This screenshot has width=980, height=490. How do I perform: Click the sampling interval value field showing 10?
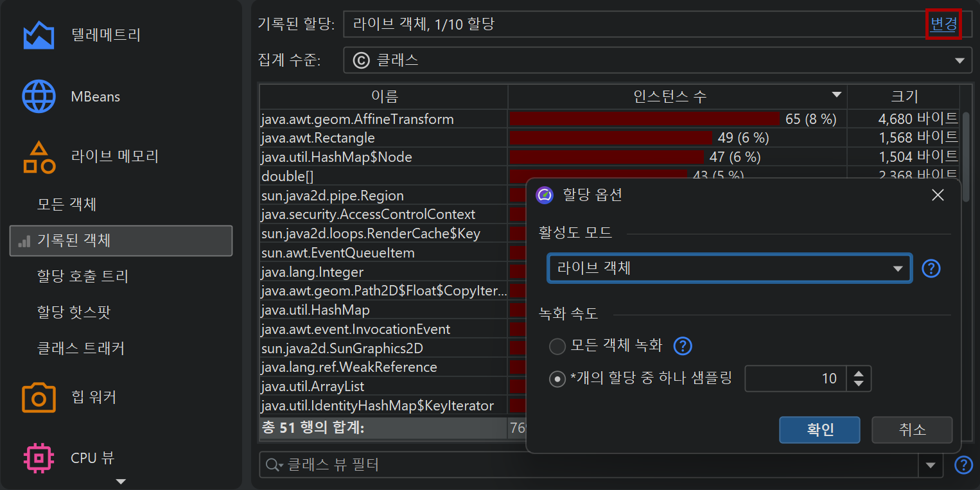coord(796,379)
